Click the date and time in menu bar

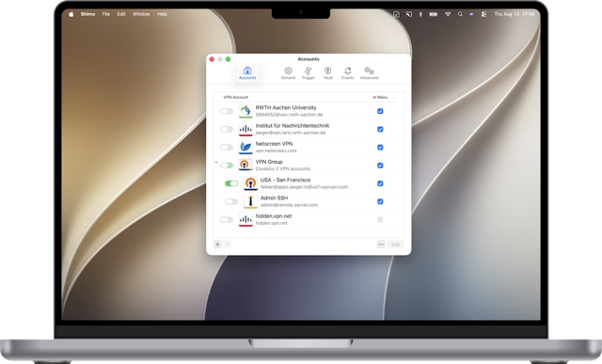point(515,14)
